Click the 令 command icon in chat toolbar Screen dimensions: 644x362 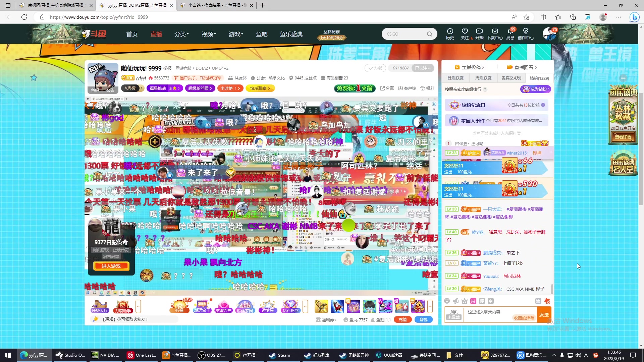[490, 301]
